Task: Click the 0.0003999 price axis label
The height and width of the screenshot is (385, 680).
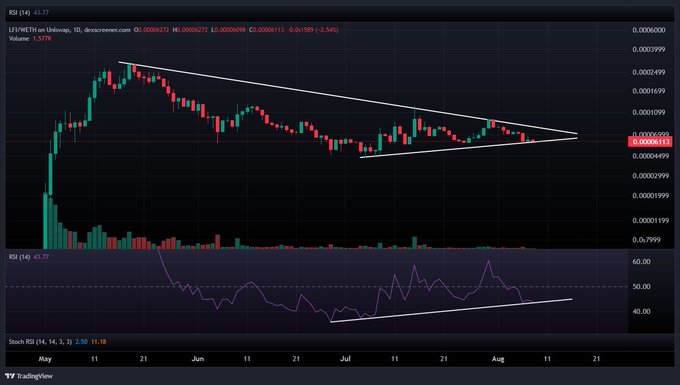Action: coord(648,49)
